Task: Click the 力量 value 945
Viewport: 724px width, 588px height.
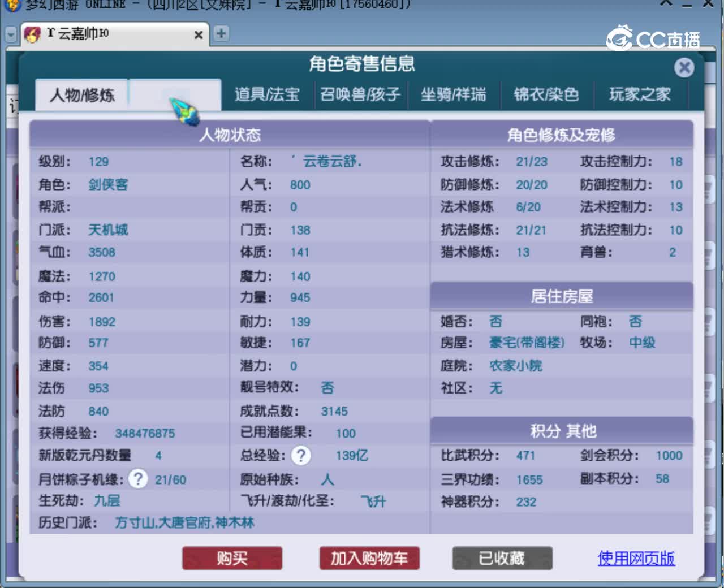Action: (x=300, y=298)
